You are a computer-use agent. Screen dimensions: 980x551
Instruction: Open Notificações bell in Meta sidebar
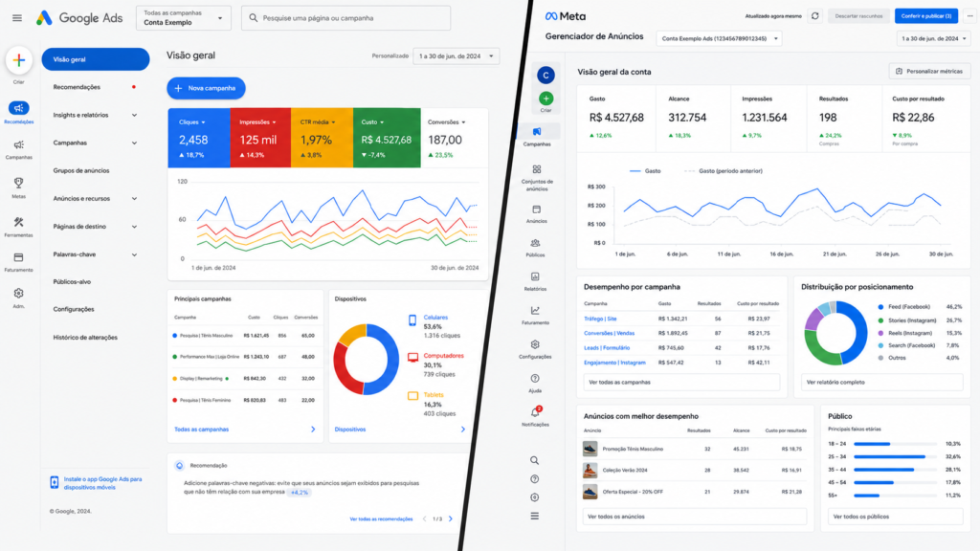point(535,412)
